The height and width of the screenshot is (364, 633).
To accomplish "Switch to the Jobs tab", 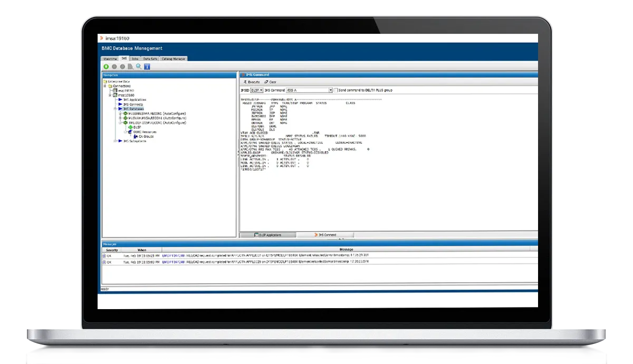I will (135, 59).
